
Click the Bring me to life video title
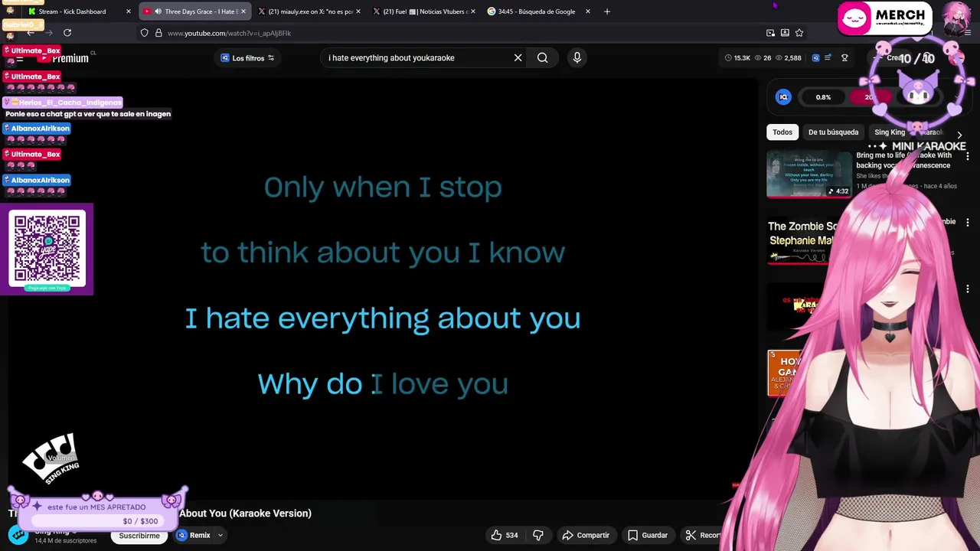[x=903, y=160]
